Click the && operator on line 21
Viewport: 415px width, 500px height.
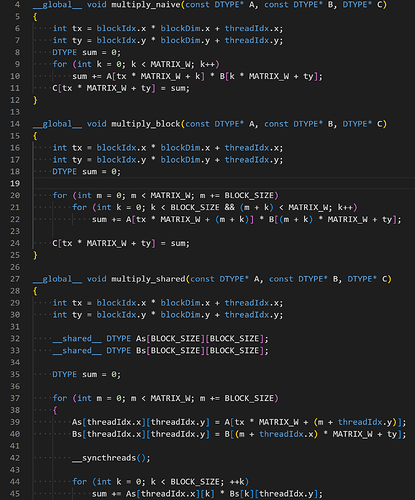(x=229, y=208)
